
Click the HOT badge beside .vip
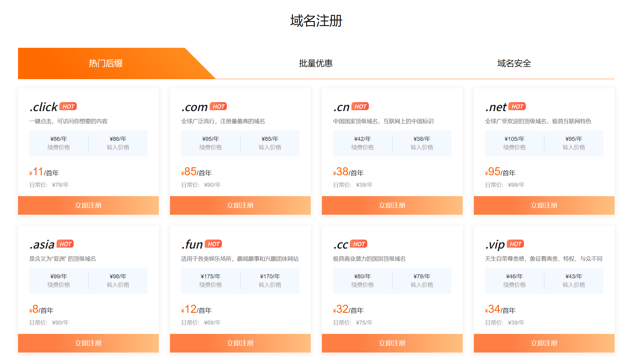515,244
